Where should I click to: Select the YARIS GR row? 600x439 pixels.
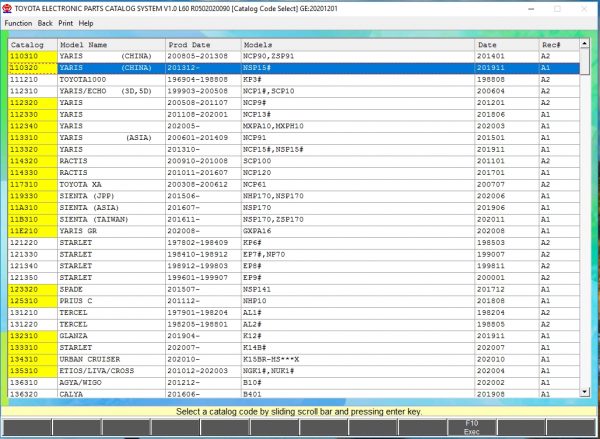point(293,231)
